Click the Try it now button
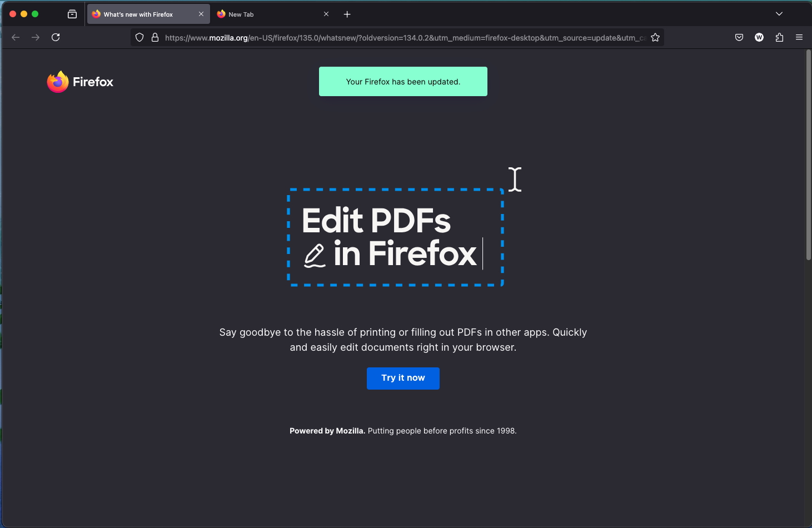 coord(403,378)
